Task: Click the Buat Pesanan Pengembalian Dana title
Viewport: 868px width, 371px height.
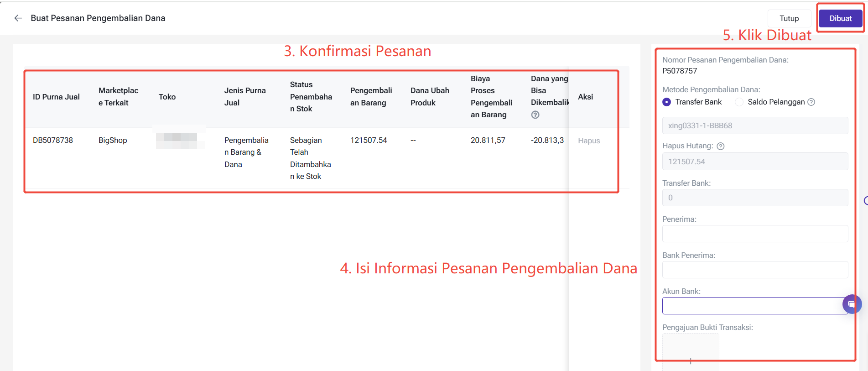Action: click(x=98, y=18)
